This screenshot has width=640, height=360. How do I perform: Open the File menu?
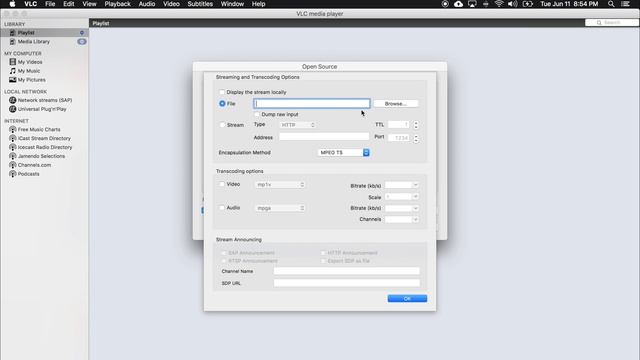pos(50,4)
